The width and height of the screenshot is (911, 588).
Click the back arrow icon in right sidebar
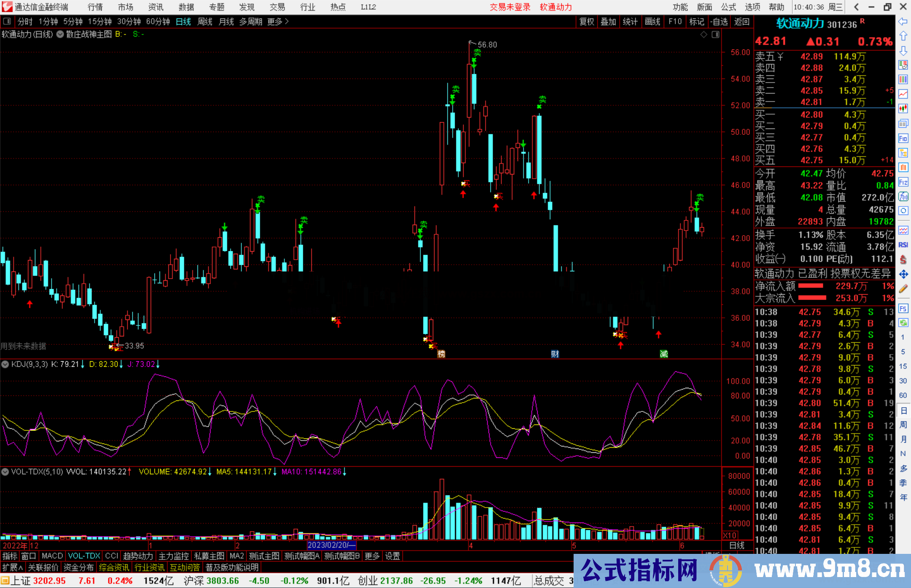(x=903, y=21)
